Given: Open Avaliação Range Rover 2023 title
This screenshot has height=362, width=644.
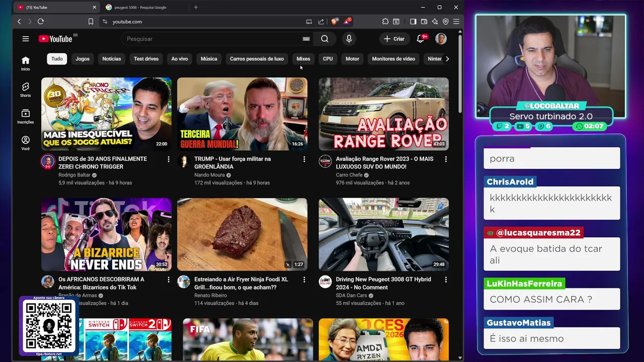Looking at the screenshot, I should point(384,162).
